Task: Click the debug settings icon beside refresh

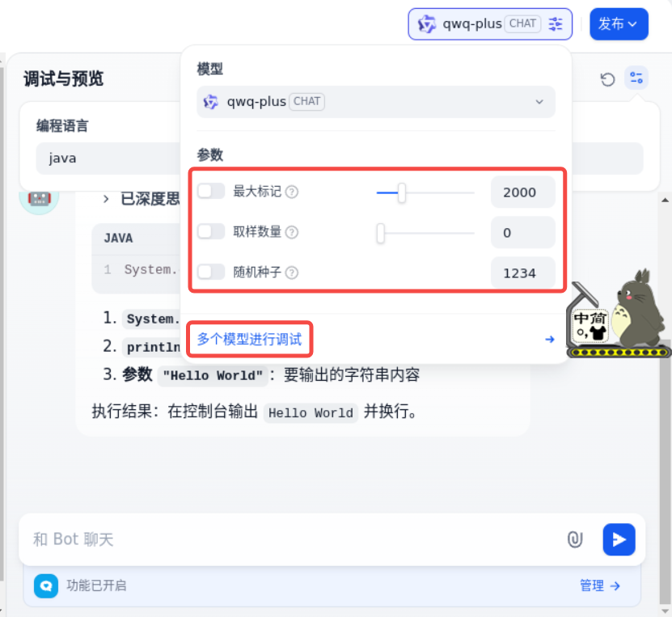Action: pos(636,78)
